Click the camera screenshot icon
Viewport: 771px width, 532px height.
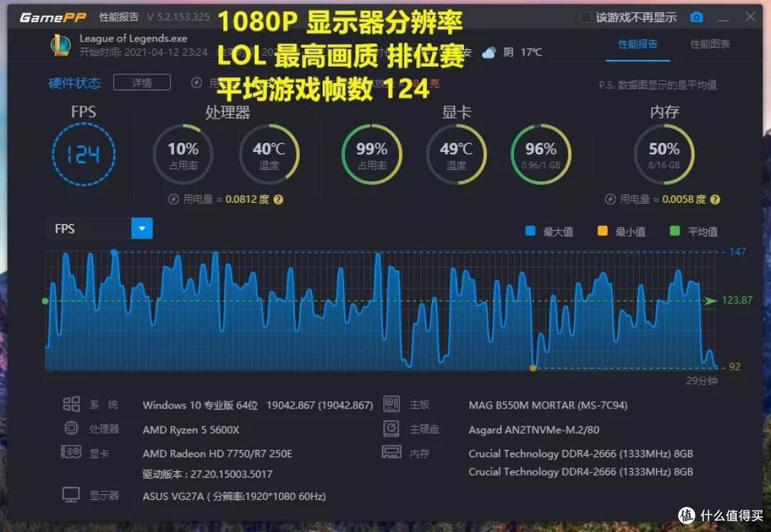point(696,18)
